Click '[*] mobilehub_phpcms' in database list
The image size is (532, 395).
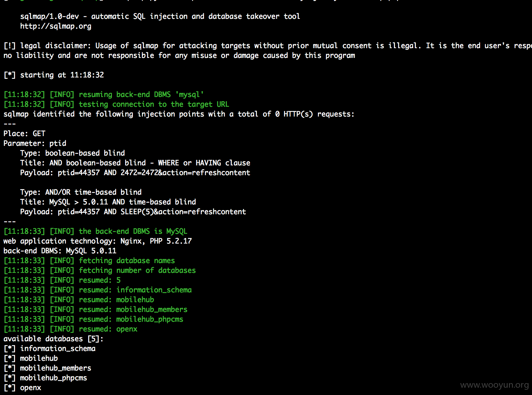pyautogui.click(x=45, y=378)
